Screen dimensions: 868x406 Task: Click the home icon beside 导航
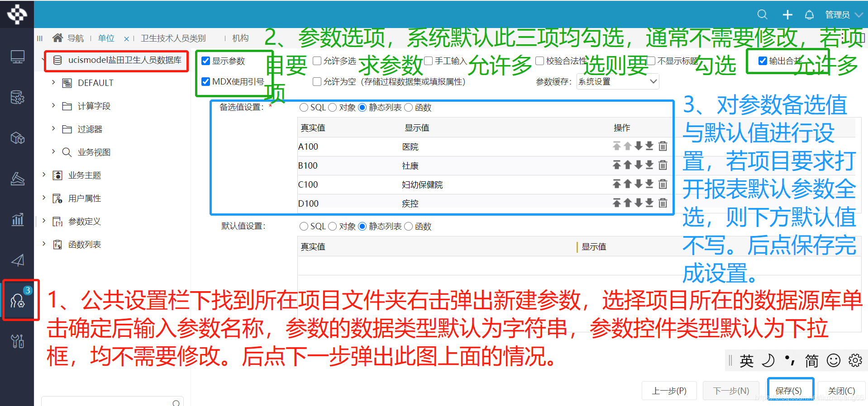(x=57, y=38)
